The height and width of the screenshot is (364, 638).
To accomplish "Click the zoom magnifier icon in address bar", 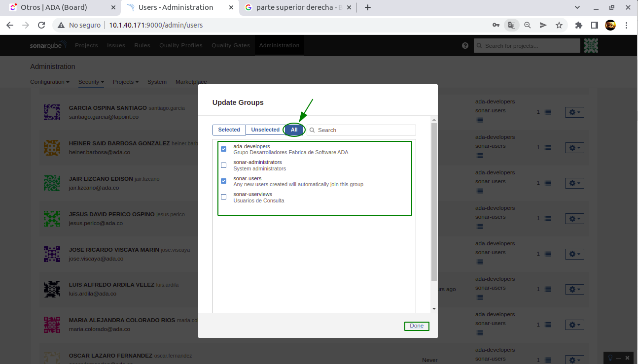I will point(527,25).
